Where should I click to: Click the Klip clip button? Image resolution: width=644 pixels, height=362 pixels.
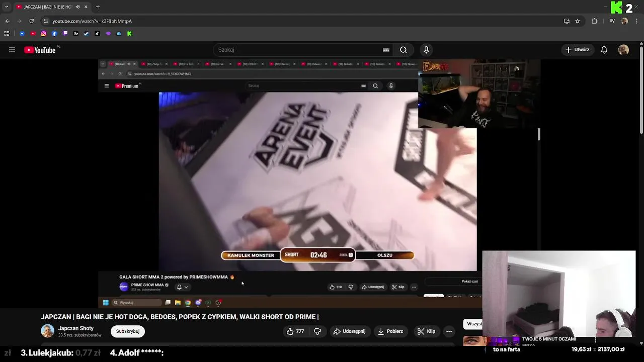(427, 331)
